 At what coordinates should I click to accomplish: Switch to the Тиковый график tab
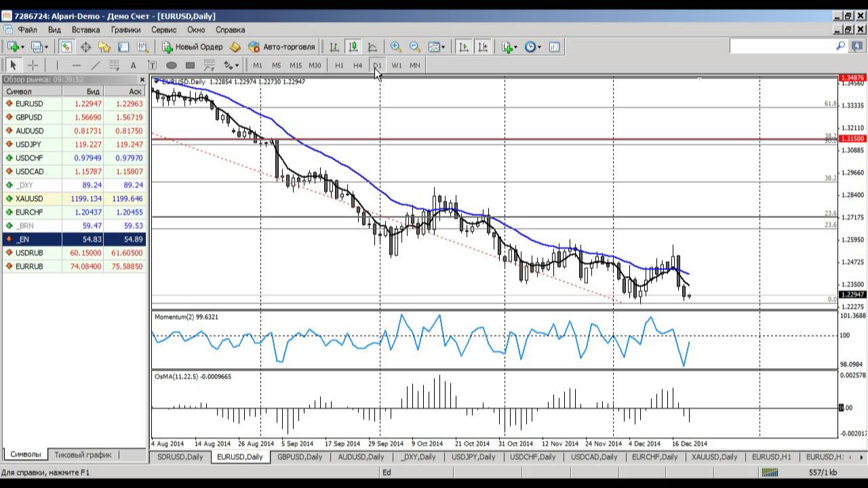coord(82,455)
